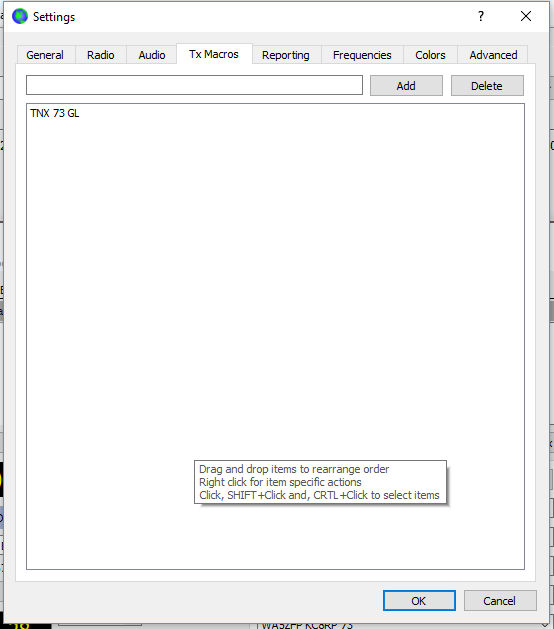
Task: Confirm settings with OK
Action: coord(419,601)
